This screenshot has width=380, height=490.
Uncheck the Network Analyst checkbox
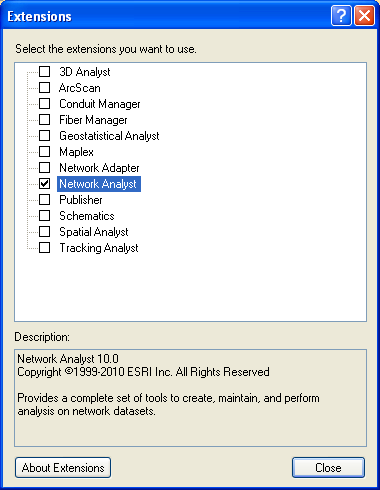pyautogui.click(x=44, y=183)
